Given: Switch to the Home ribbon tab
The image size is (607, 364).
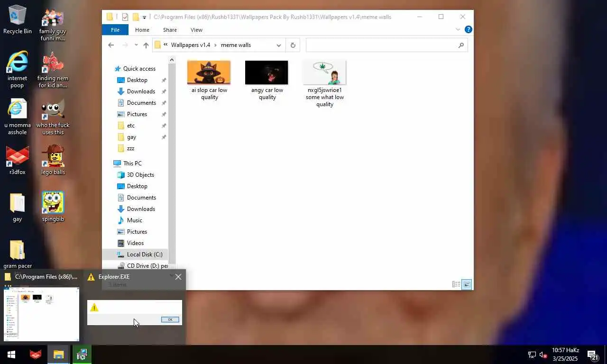Looking at the screenshot, I should [x=142, y=29].
